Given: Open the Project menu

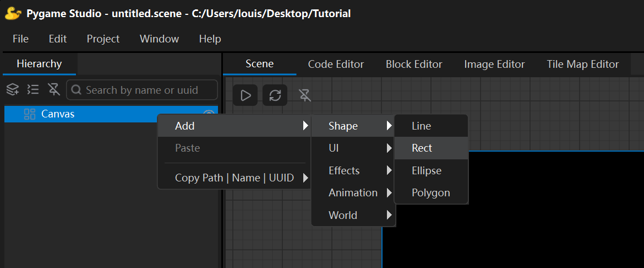Looking at the screenshot, I should (103, 39).
